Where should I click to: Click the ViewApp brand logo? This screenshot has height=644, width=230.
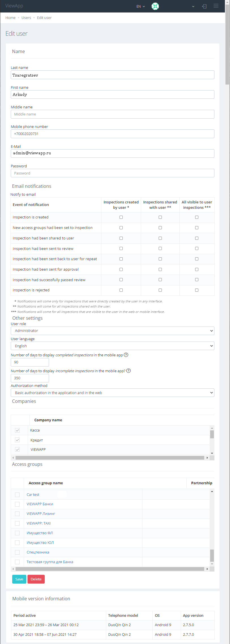[x=14, y=6]
